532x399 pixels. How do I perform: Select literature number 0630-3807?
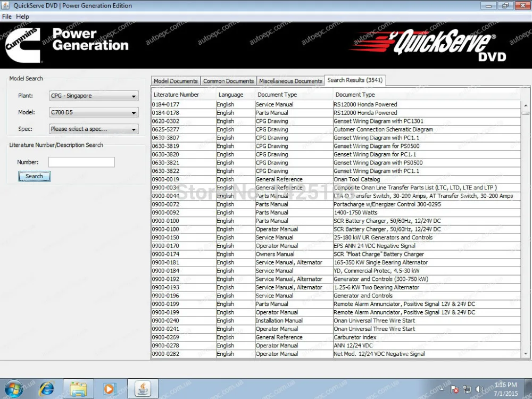click(x=165, y=138)
